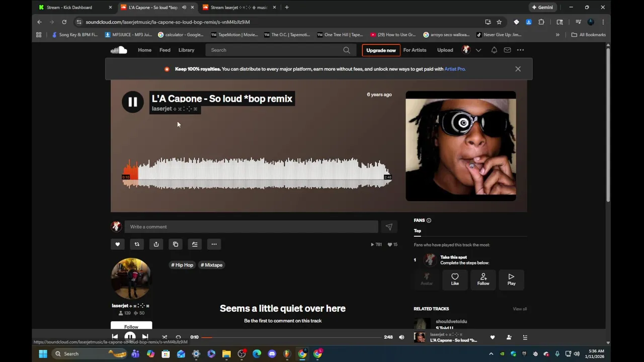The image size is (644, 362).
Task: Follow laserjet with the Follow button under the avatar
Action: pyautogui.click(x=131, y=326)
